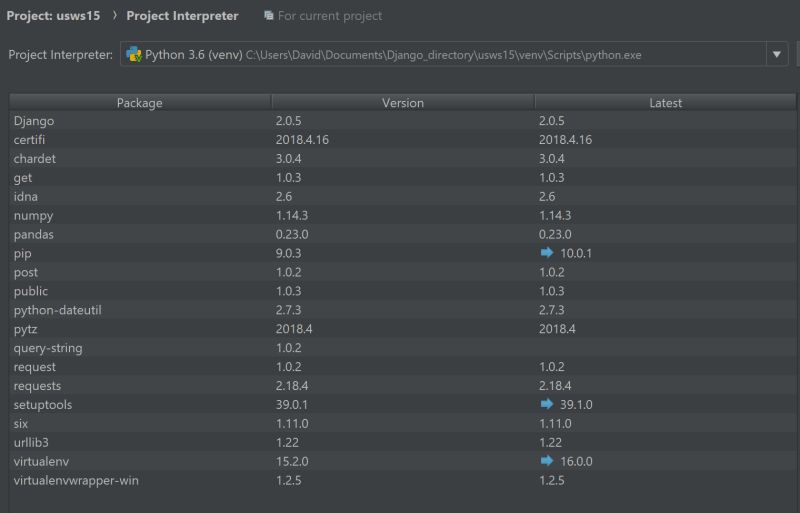Select the post package row
800x513 pixels.
(403, 272)
